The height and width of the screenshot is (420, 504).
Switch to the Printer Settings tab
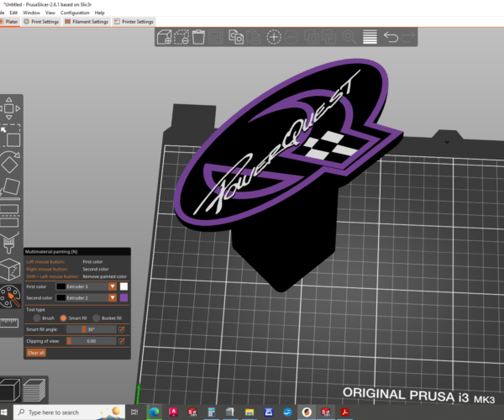point(134,22)
